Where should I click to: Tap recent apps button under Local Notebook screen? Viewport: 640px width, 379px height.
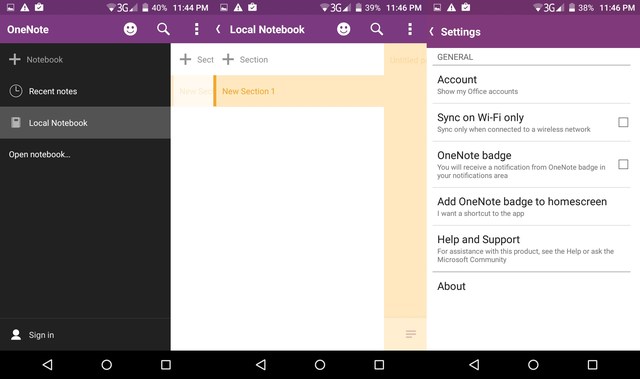(379, 364)
